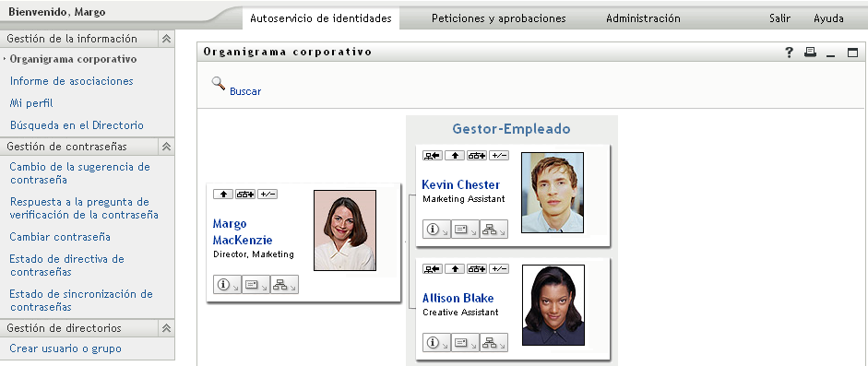Open the Ayuda help link
The image size is (868, 366).
[828, 18]
